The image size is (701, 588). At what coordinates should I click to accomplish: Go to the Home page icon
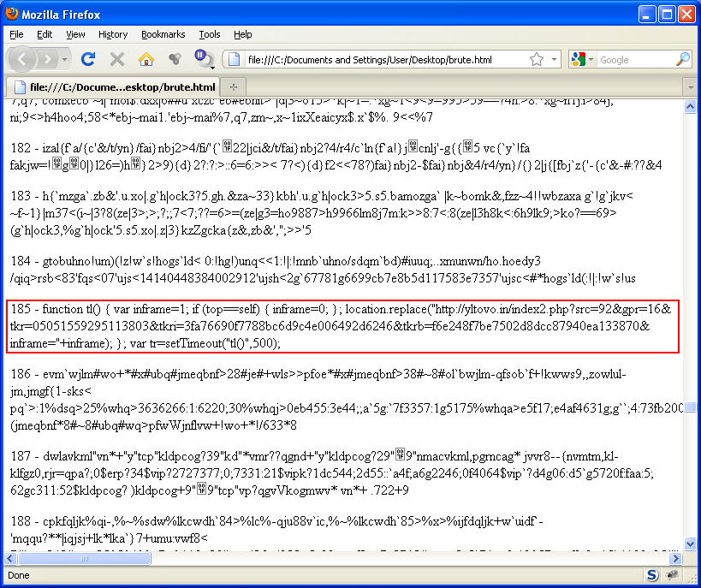pyautogui.click(x=146, y=59)
